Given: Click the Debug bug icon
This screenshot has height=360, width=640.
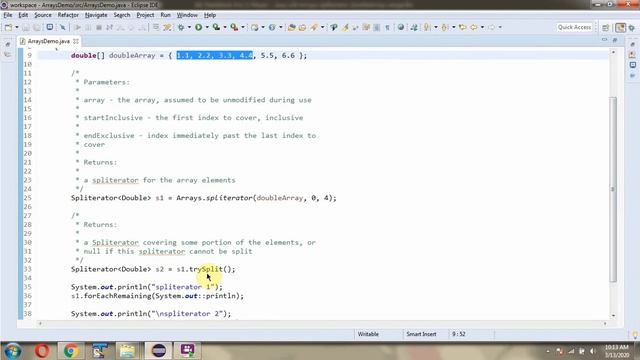Looking at the screenshot, I should 181,27.
